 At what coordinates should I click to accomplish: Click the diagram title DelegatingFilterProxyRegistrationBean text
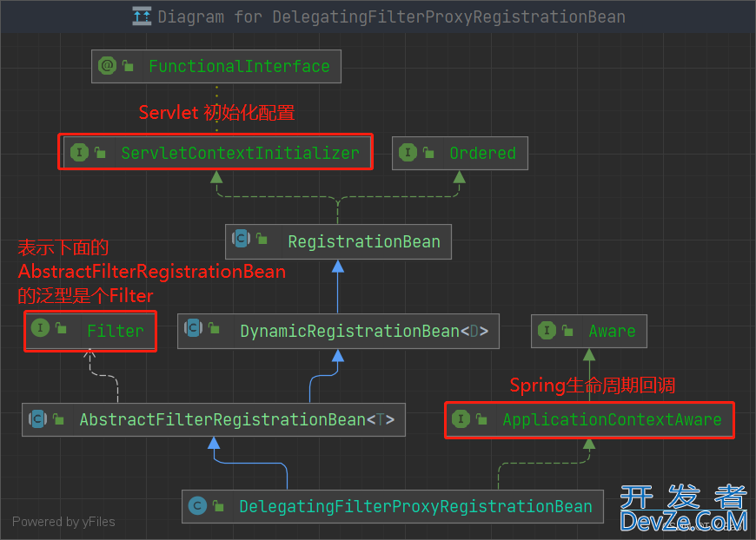coord(449,16)
